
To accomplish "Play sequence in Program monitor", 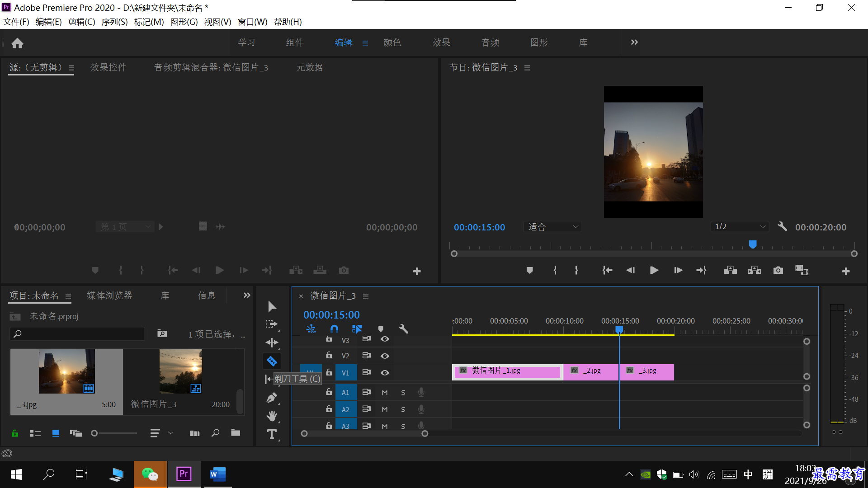I will 654,270.
